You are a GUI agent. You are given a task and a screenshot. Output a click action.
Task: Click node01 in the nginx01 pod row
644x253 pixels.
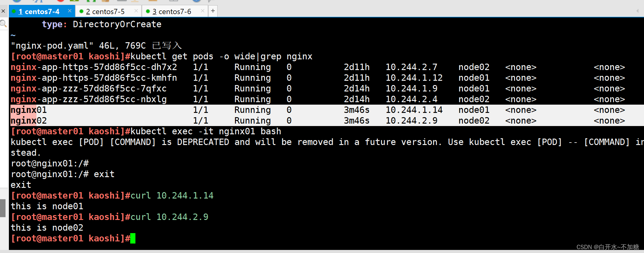click(x=474, y=110)
